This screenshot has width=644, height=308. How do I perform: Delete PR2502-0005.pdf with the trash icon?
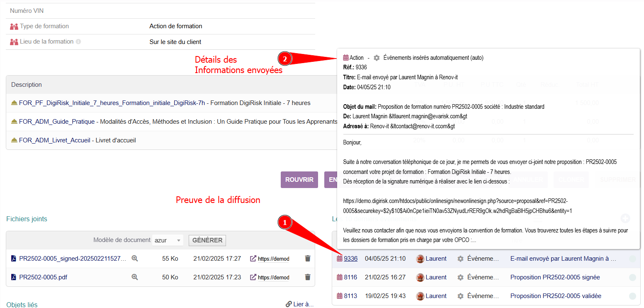click(x=308, y=277)
